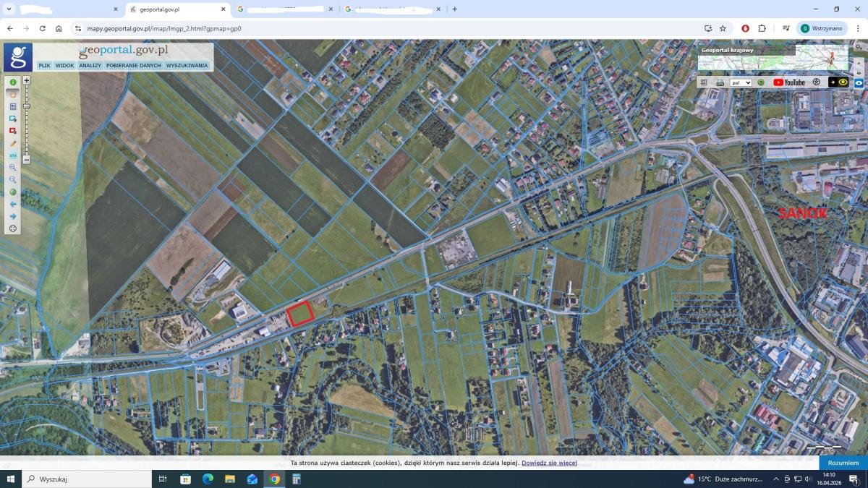This screenshot has width=868, height=488.
Task: Toggle the map legend list icon
Action: tap(704, 82)
